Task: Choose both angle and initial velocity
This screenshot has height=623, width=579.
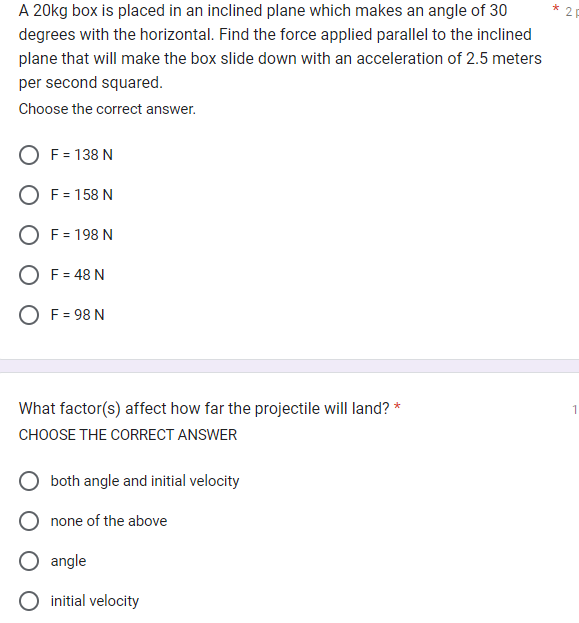Action: 29,481
